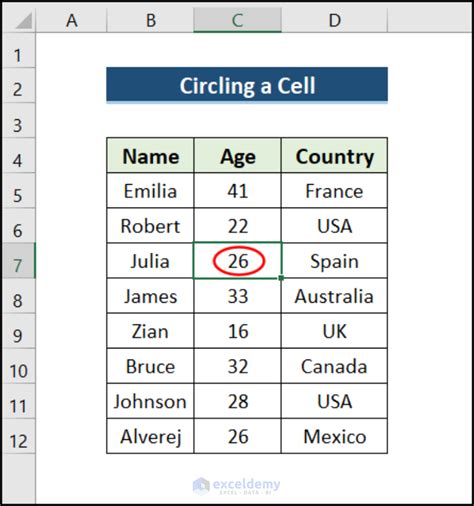Select the cell containing Johnson
474x506 pixels.
150,401
